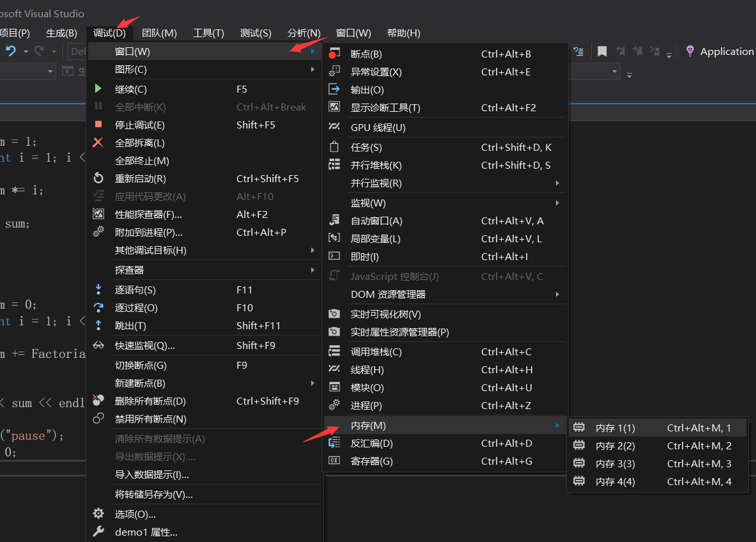Click the Delete All Breakpoints icon

point(98,400)
